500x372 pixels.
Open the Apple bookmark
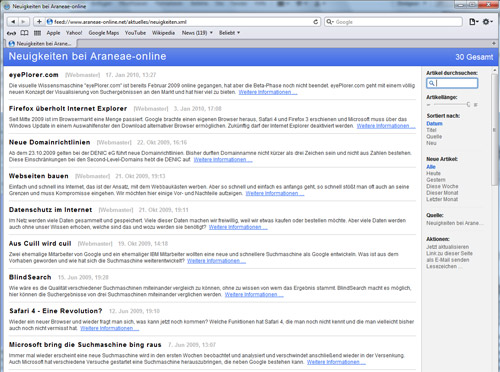pos(53,33)
